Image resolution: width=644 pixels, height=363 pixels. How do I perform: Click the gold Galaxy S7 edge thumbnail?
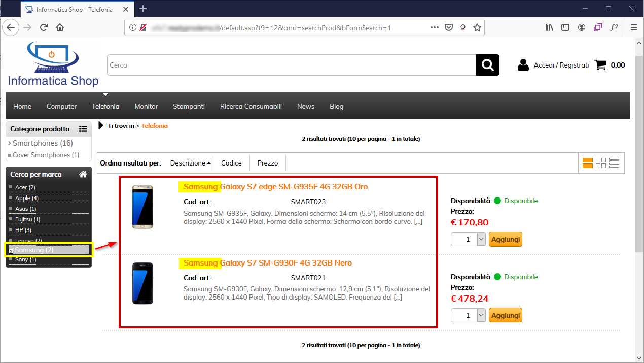(142, 207)
